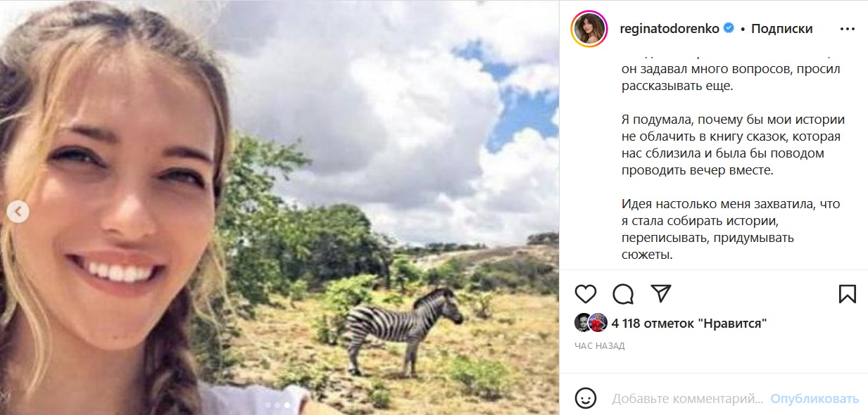Open reginatodorenko username link
The image size is (868, 415).
coord(669,29)
